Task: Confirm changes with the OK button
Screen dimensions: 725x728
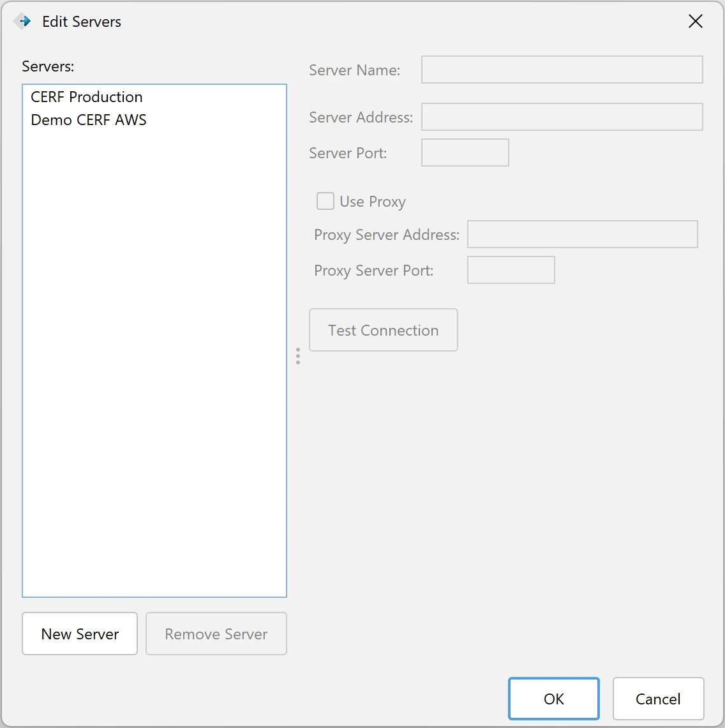Action: pos(553,699)
